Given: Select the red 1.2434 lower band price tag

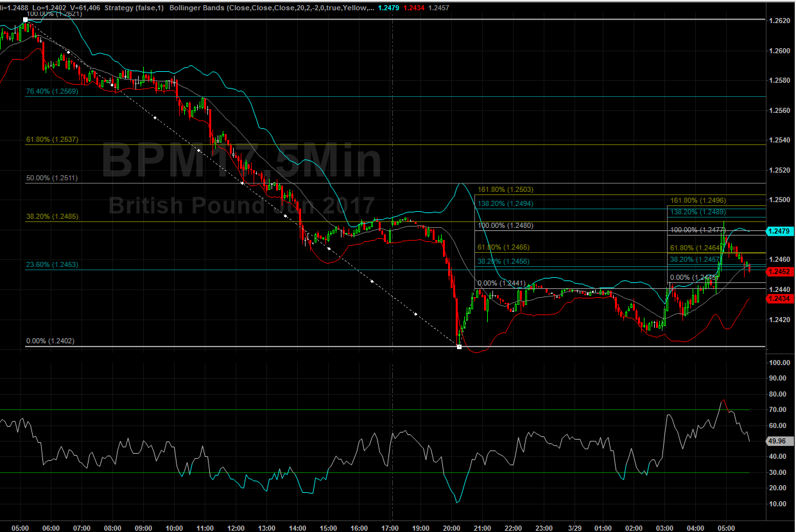Looking at the screenshot, I should click(x=780, y=298).
